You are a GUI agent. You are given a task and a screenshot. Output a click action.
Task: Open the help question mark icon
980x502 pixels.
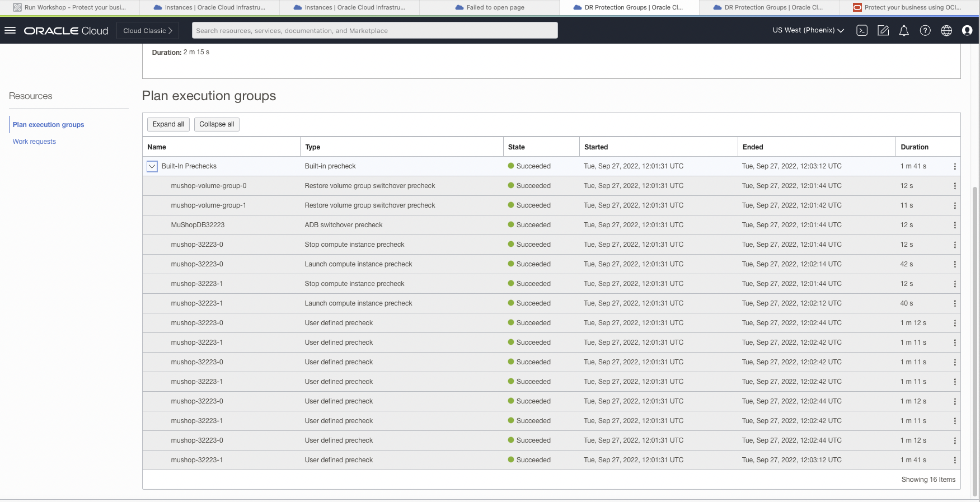(925, 30)
